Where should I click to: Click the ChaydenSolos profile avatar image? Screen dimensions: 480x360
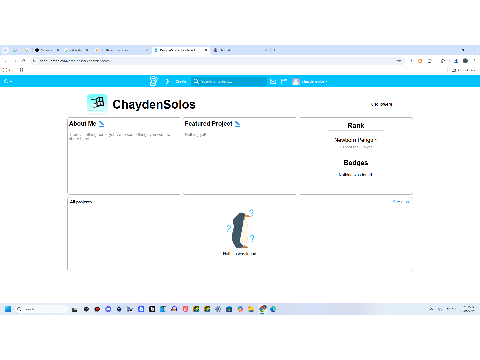point(97,104)
